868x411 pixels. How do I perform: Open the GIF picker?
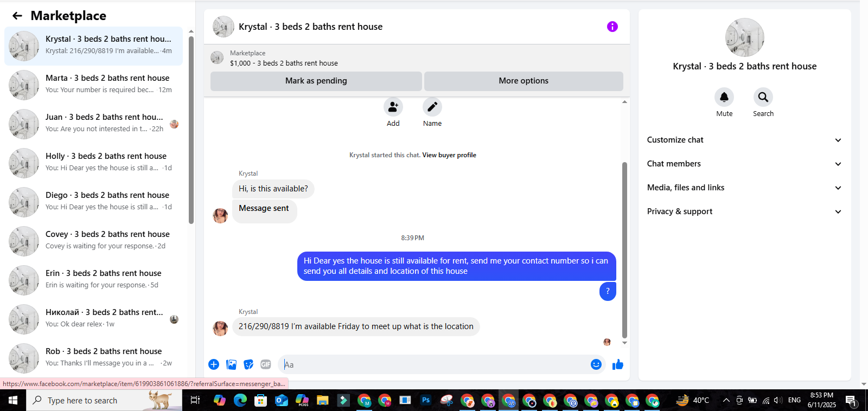pyautogui.click(x=266, y=364)
